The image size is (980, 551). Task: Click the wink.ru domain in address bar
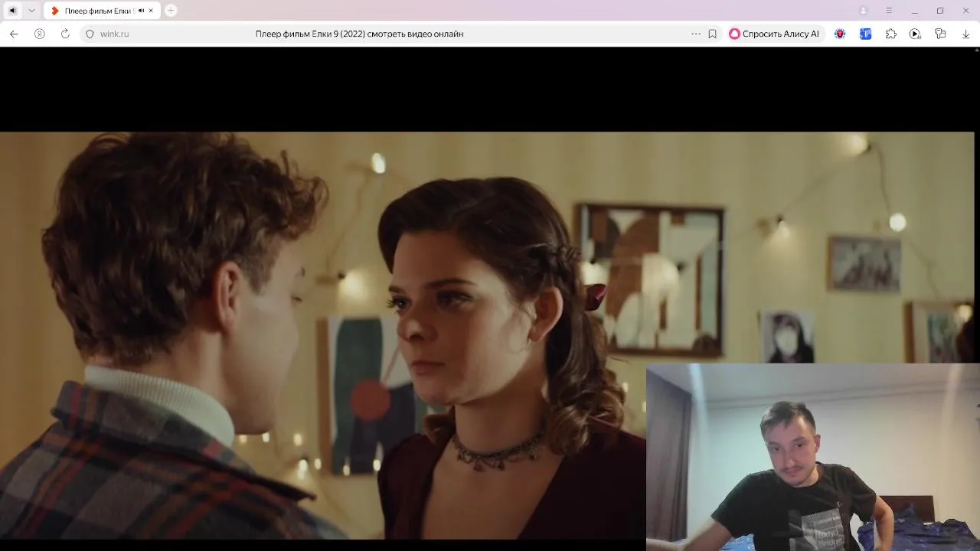tap(115, 34)
